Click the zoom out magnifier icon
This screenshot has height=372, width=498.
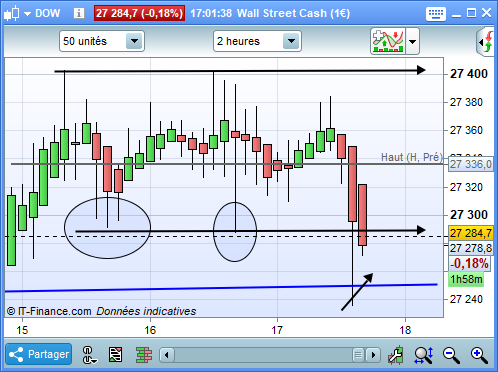(x=451, y=355)
